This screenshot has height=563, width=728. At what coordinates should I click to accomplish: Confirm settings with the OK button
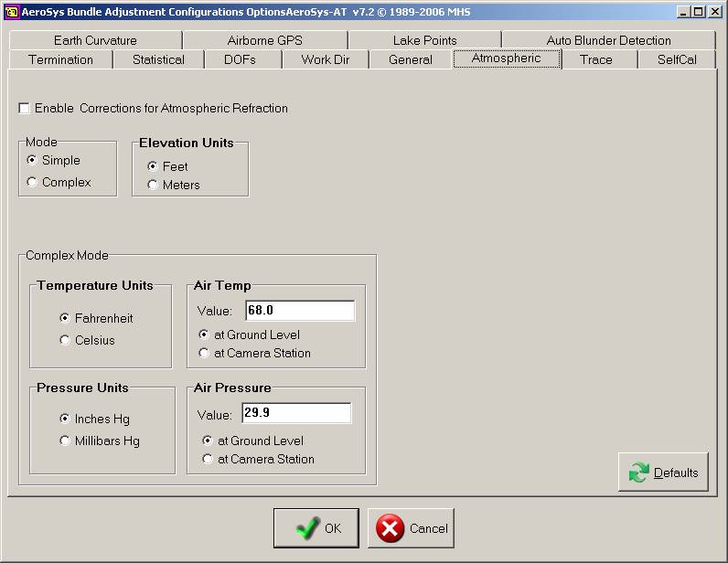316,528
